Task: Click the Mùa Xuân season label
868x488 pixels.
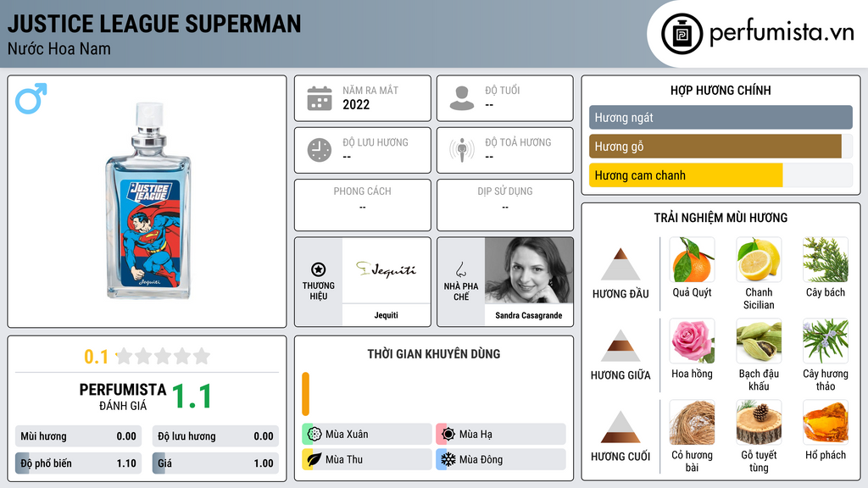Action: click(x=347, y=435)
